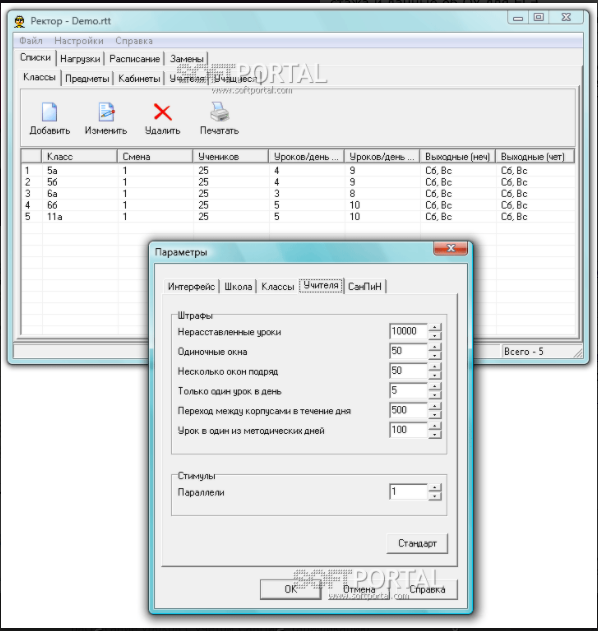This screenshot has height=631, width=598.
Task: Open the Настройки menu
Action: 79,41
